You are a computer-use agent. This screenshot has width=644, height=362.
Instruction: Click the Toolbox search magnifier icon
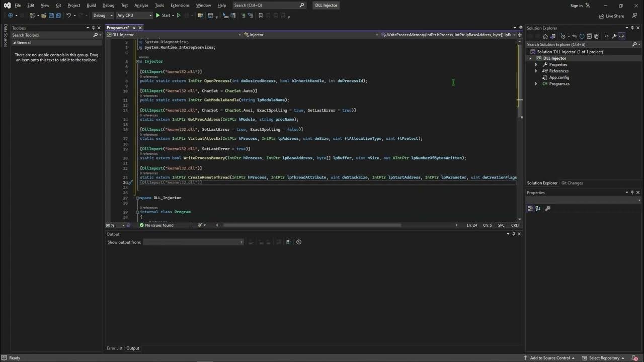tap(96, 35)
